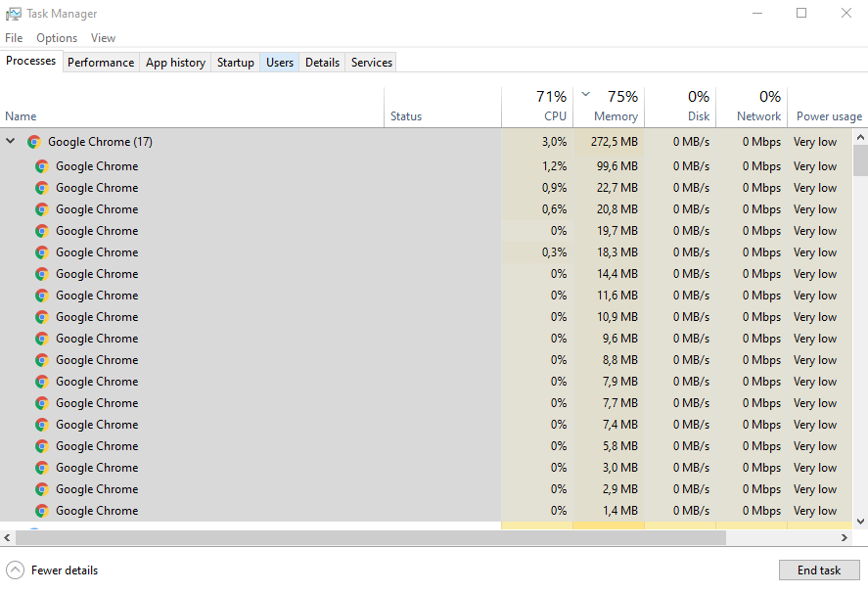
Task: Open the File menu
Action: [x=14, y=38]
